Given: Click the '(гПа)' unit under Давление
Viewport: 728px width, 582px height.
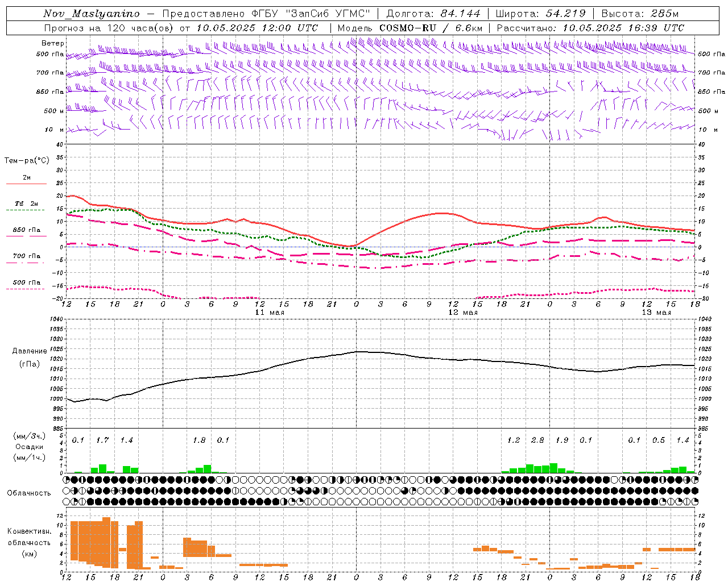Looking at the screenshot, I should [30, 364].
